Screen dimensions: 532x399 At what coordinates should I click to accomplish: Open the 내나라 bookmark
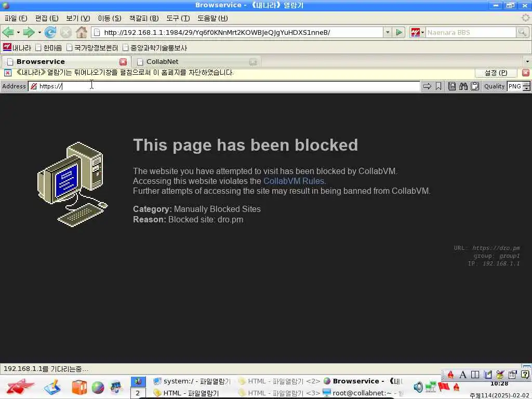coord(17,47)
